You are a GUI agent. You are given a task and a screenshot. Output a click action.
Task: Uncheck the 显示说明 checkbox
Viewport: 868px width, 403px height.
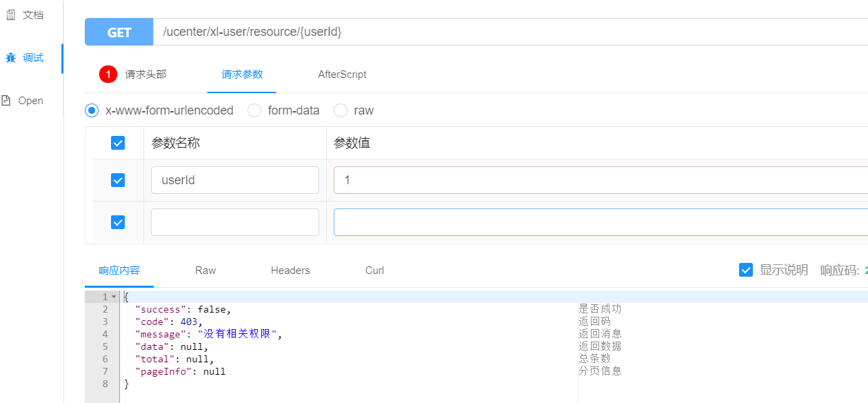pos(746,270)
